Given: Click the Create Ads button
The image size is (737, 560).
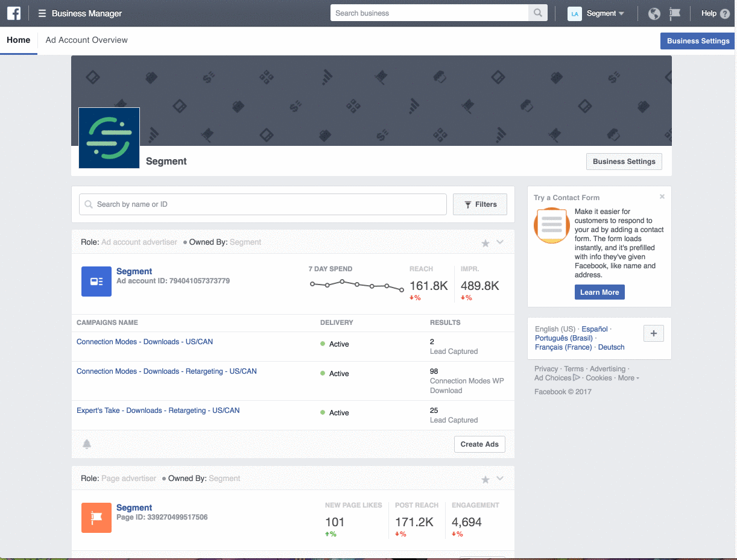Looking at the screenshot, I should 479,444.
